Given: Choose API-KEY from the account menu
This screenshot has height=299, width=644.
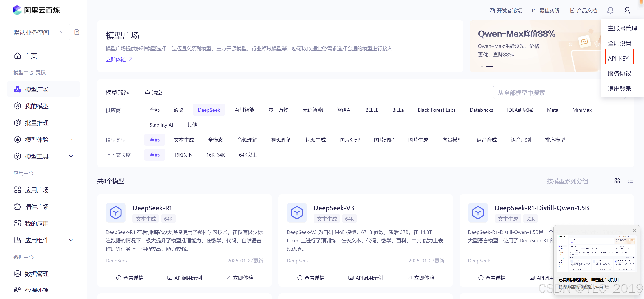Looking at the screenshot, I should tap(618, 58).
